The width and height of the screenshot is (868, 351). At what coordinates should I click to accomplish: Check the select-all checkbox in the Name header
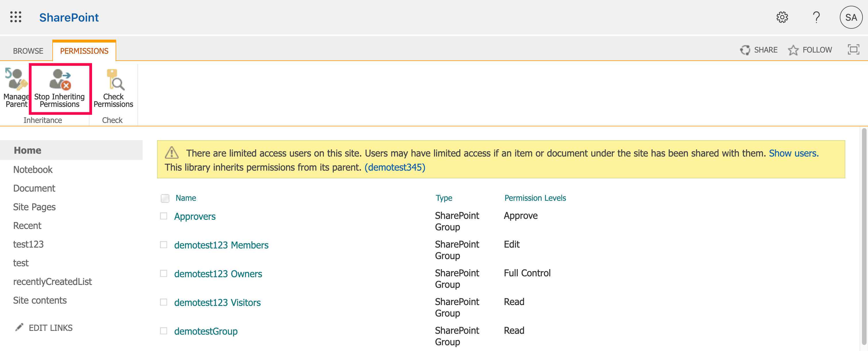coord(165,198)
